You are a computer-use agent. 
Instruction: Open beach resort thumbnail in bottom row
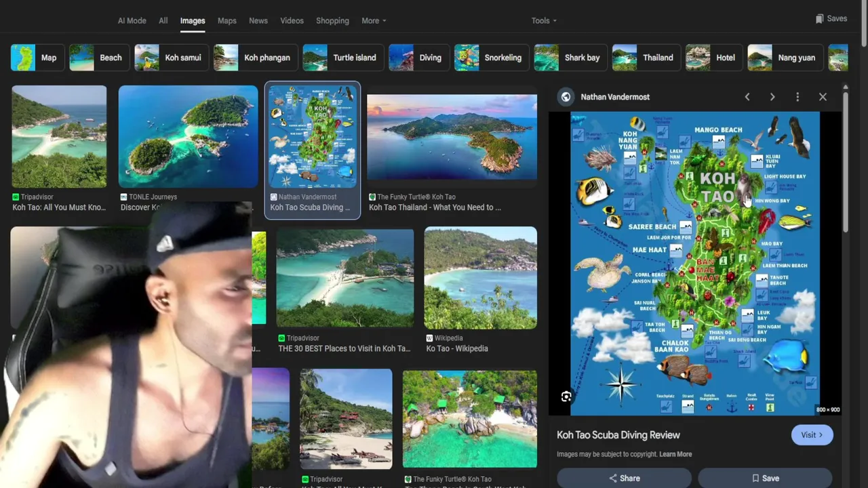[346, 419]
